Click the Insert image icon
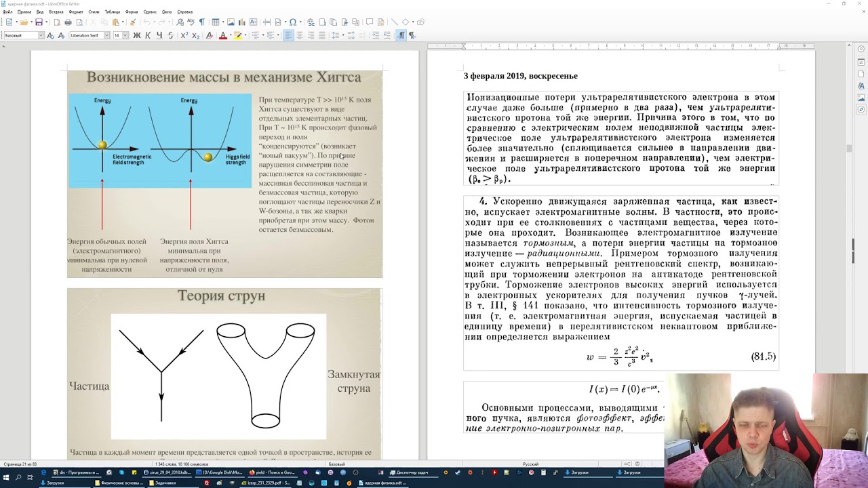868x488 pixels. (231, 22)
